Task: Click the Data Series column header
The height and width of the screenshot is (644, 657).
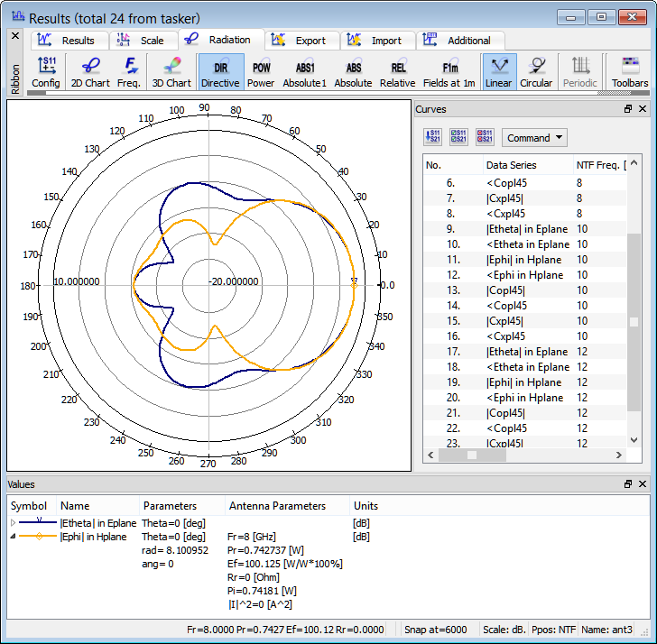Action: [x=511, y=165]
